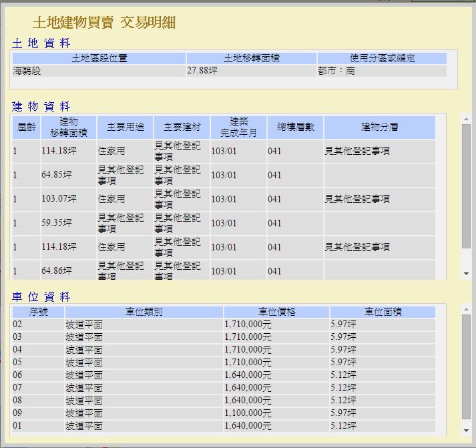Click the 車位面積 column header
Image resolution: width=476 pixels, height=448 pixels.
(383, 312)
